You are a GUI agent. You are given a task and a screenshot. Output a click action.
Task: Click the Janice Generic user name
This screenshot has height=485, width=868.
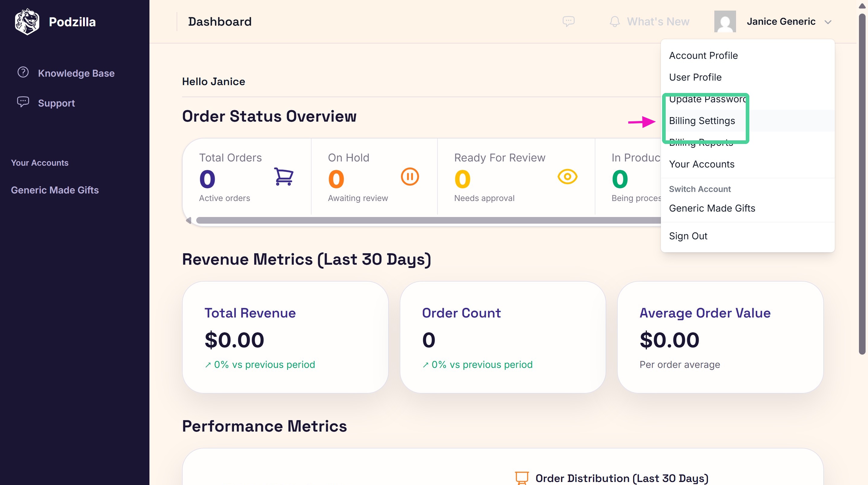pyautogui.click(x=781, y=21)
